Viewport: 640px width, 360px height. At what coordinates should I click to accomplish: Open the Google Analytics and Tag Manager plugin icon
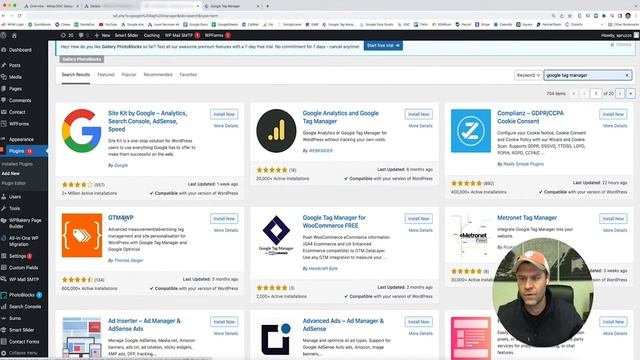point(276,131)
